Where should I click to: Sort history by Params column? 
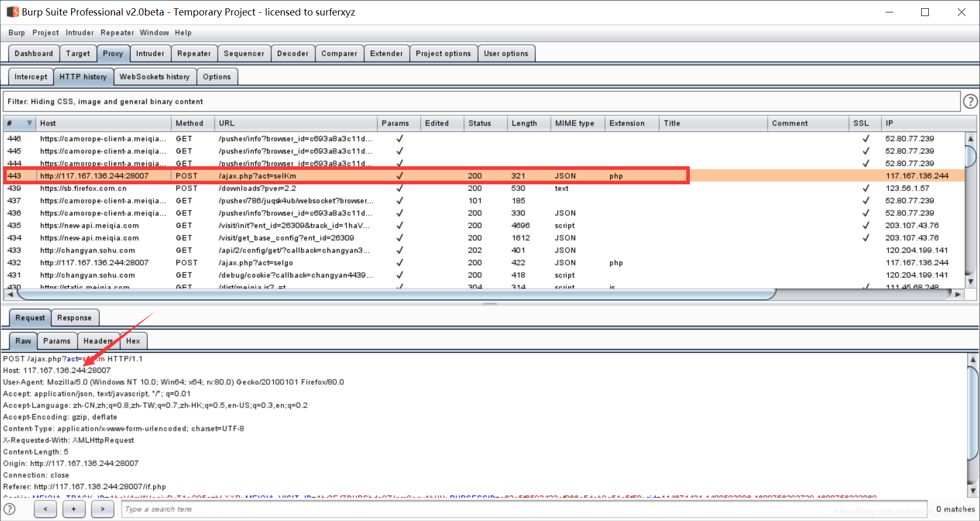pos(399,123)
